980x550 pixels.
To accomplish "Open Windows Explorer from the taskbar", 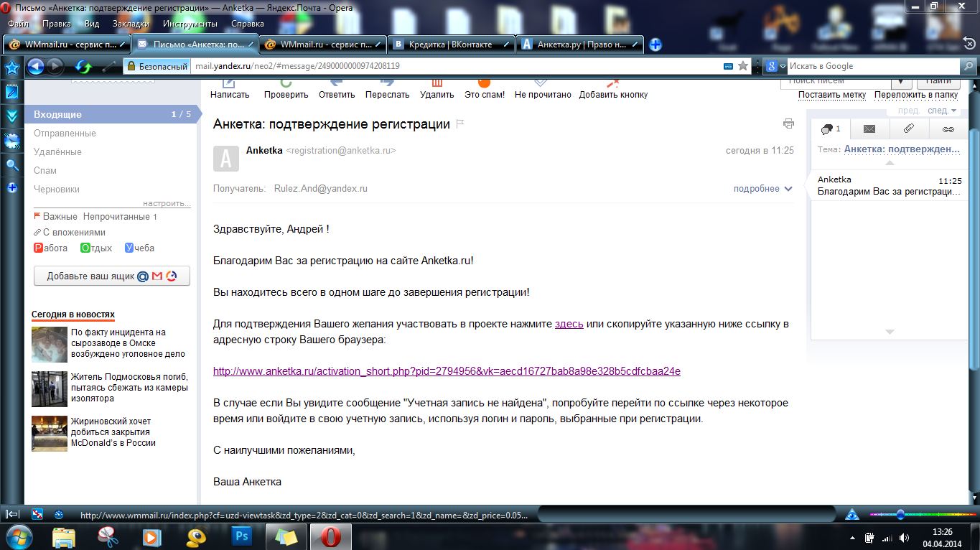I will 64,536.
